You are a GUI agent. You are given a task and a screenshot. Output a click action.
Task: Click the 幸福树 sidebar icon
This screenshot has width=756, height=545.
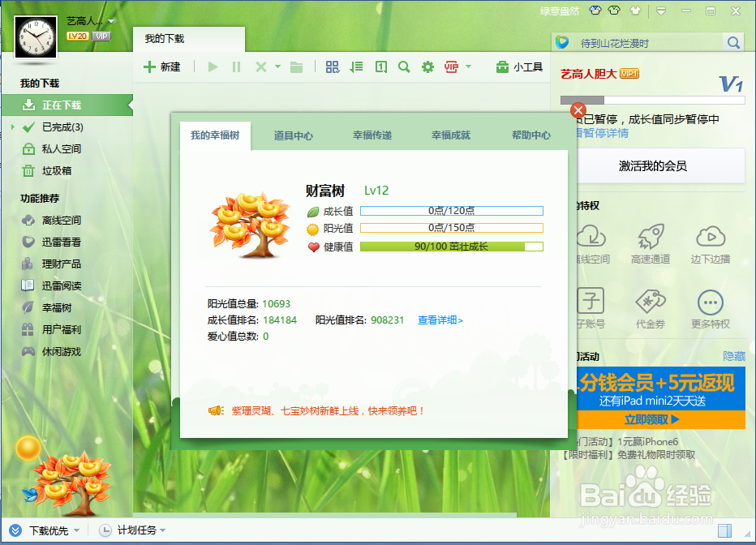(x=52, y=308)
